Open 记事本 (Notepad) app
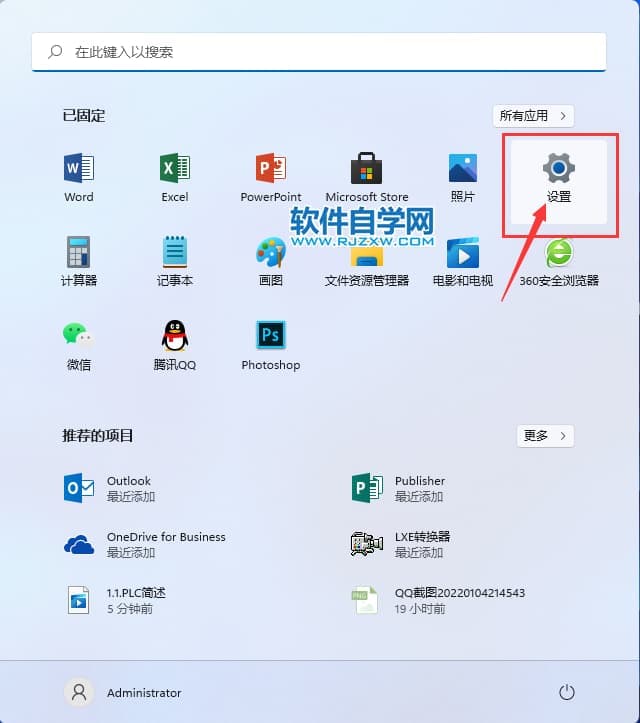The height and width of the screenshot is (723, 640). 175,252
